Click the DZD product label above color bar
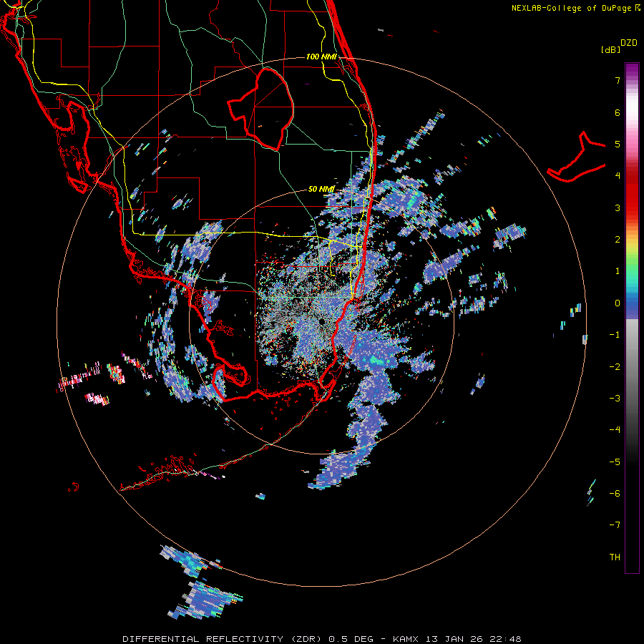This screenshot has width=644, height=644. (x=629, y=43)
